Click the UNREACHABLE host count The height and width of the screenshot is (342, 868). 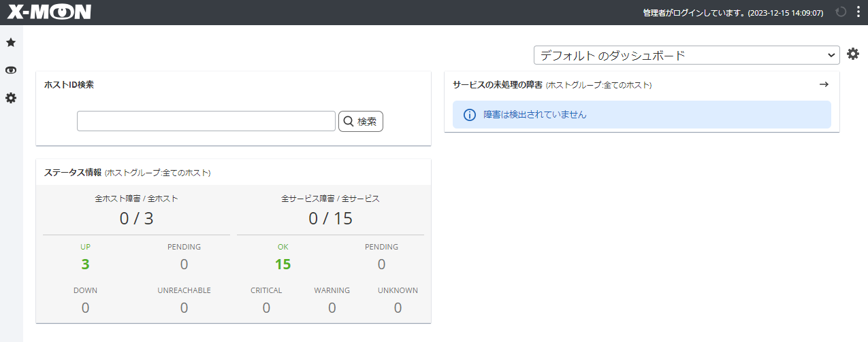(184, 308)
